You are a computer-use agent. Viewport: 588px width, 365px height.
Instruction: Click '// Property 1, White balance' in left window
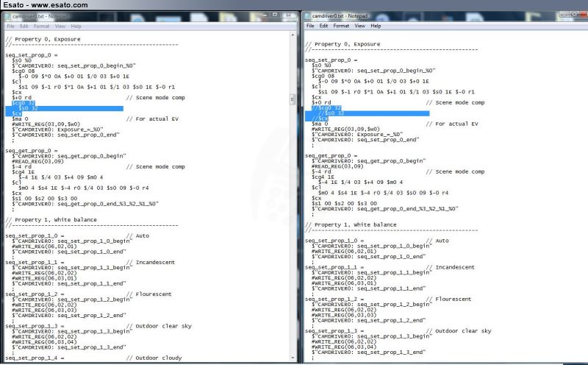click(x=51, y=220)
